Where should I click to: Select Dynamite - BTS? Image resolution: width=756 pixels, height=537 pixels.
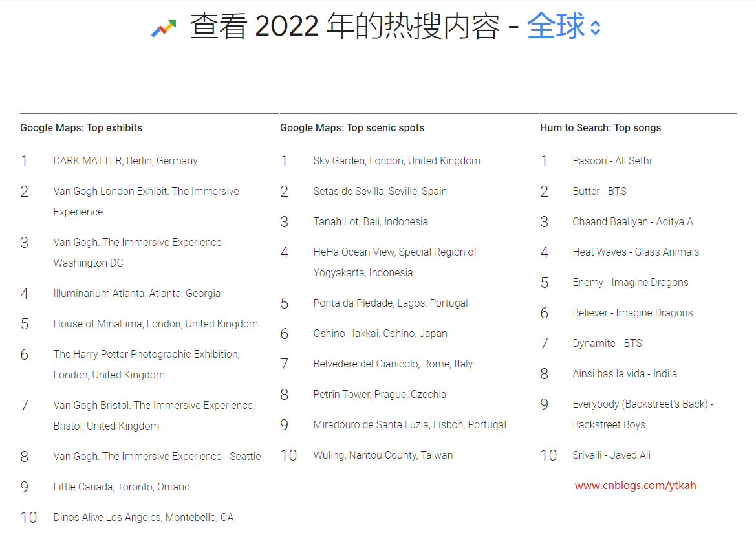click(607, 343)
